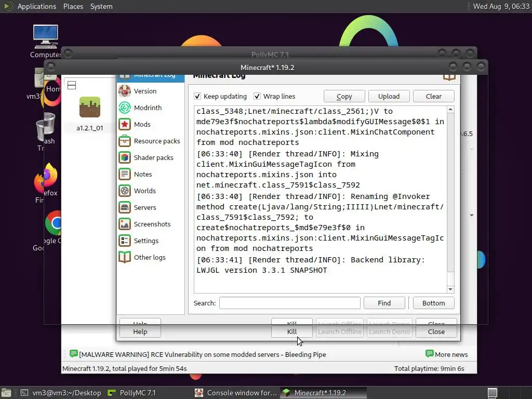The height and width of the screenshot is (399, 532).
Task: Toggle the Keep updating checkbox
Action: pyautogui.click(x=197, y=96)
